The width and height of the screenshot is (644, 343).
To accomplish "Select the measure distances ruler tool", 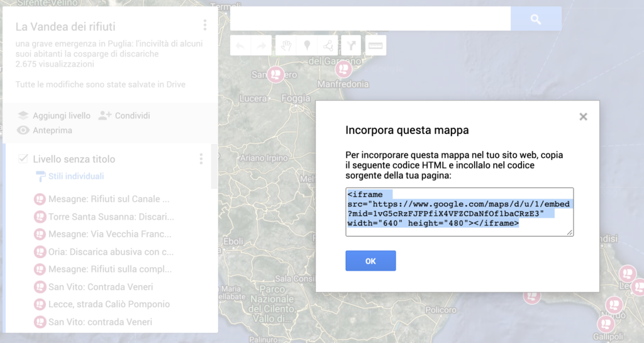I will (375, 45).
